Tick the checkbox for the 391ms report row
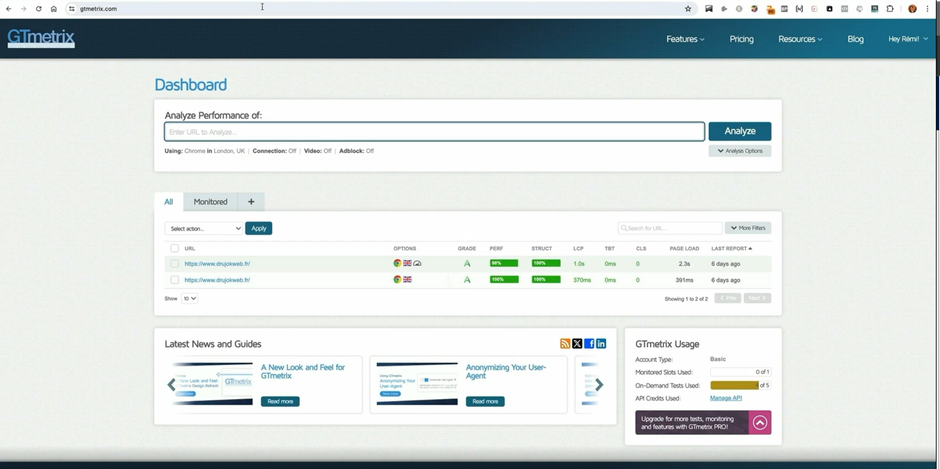This screenshot has height=469, width=940. (x=174, y=279)
